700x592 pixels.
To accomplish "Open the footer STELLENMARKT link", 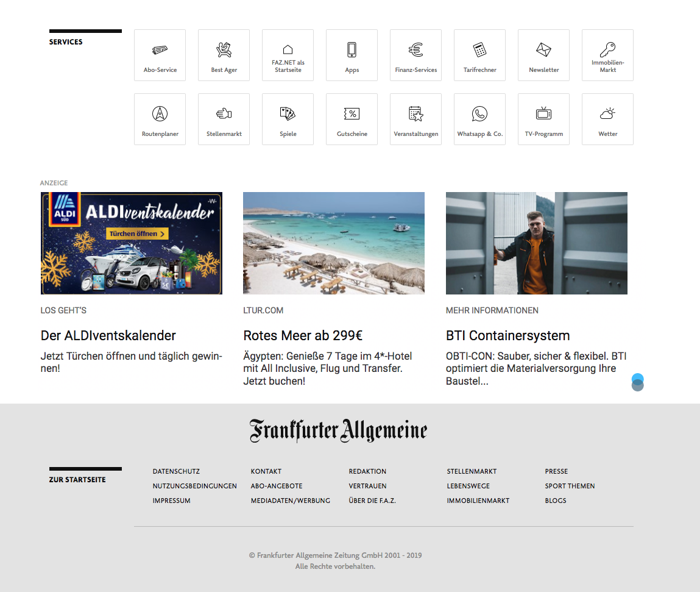I will pos(472,471).
